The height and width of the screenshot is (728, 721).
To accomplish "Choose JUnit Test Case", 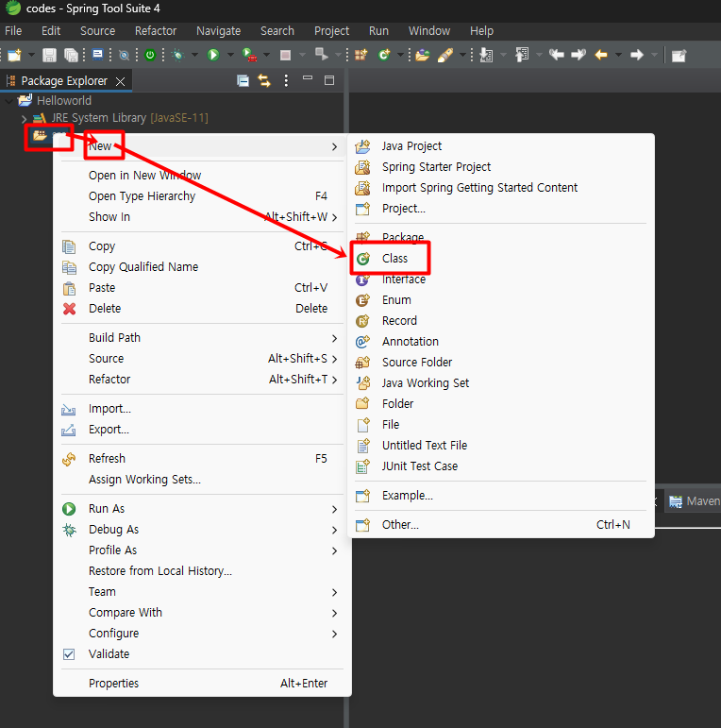I will [x=501, y=466].
